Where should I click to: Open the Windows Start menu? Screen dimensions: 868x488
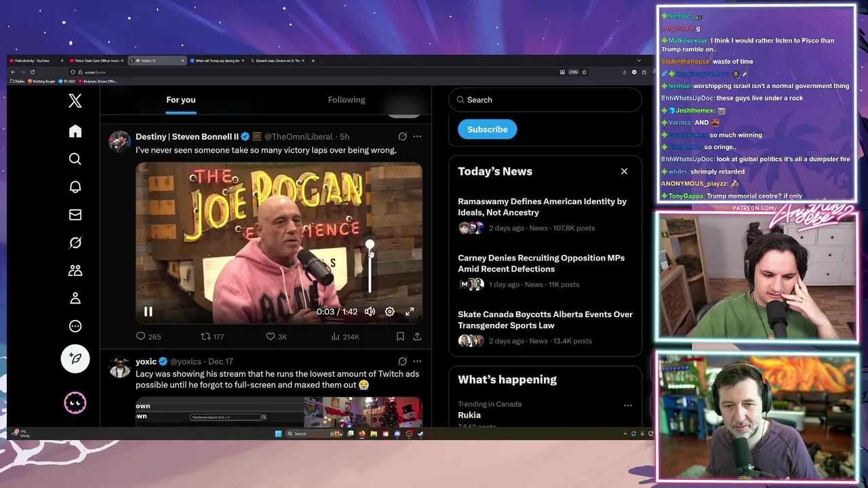coord(278,434)
